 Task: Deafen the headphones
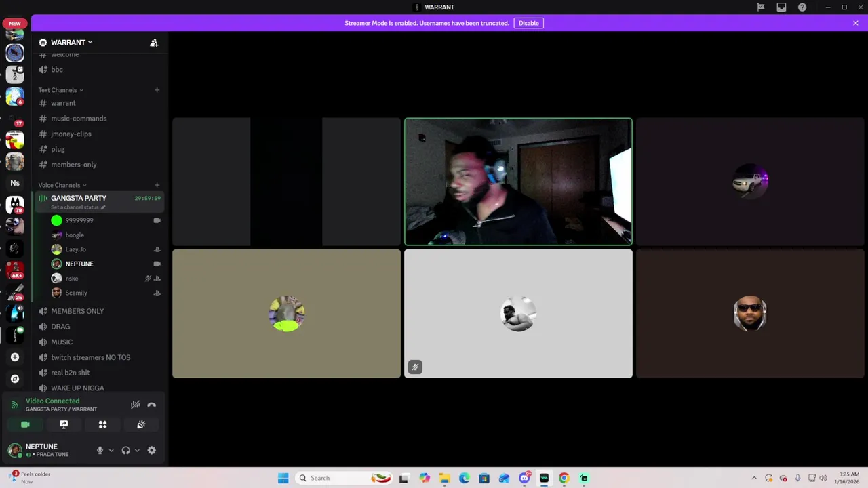pyautogui.click(x=125, y=450)
